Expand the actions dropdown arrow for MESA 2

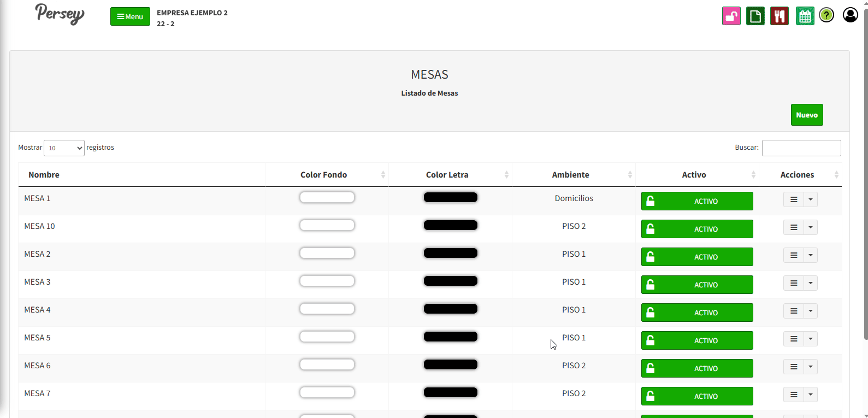coord(811,256)
